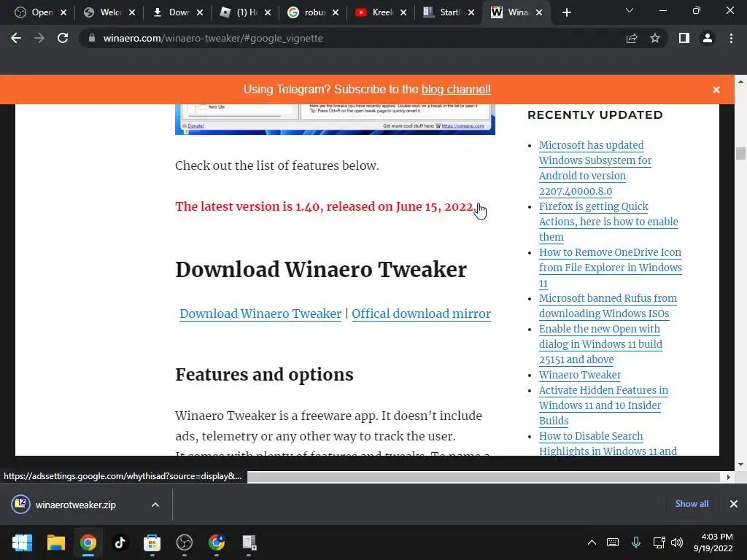Image resolution: width=747 pixels, height=560 pixels.
Task: Open a new tab with plus button
Action: (x=566, y=12)
